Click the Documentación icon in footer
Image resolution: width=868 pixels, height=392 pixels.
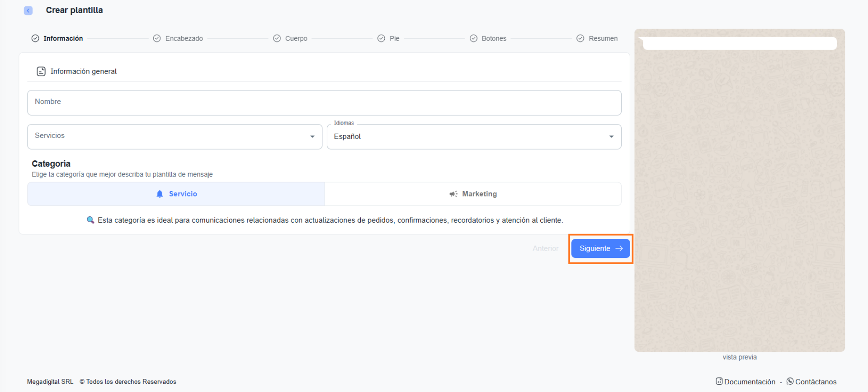(x=719, y=381)
